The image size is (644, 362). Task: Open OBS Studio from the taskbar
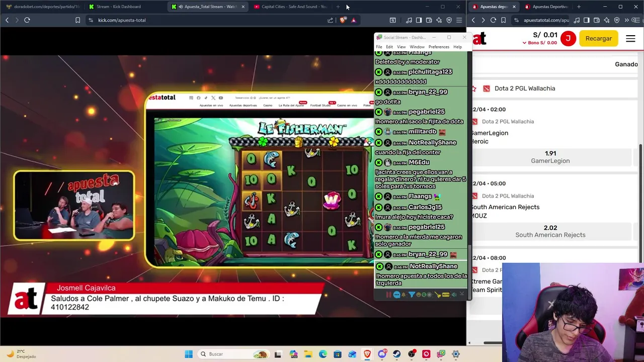point(412,354)
